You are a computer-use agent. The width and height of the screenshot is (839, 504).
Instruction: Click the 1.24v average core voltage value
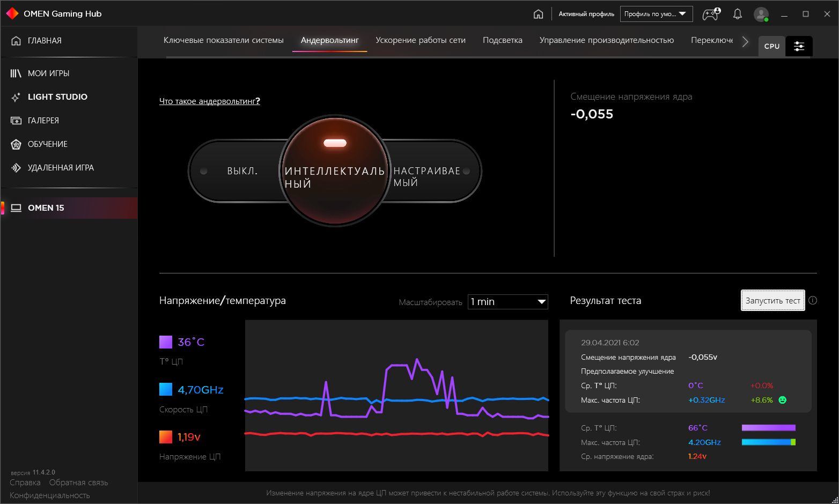(697, 456)
